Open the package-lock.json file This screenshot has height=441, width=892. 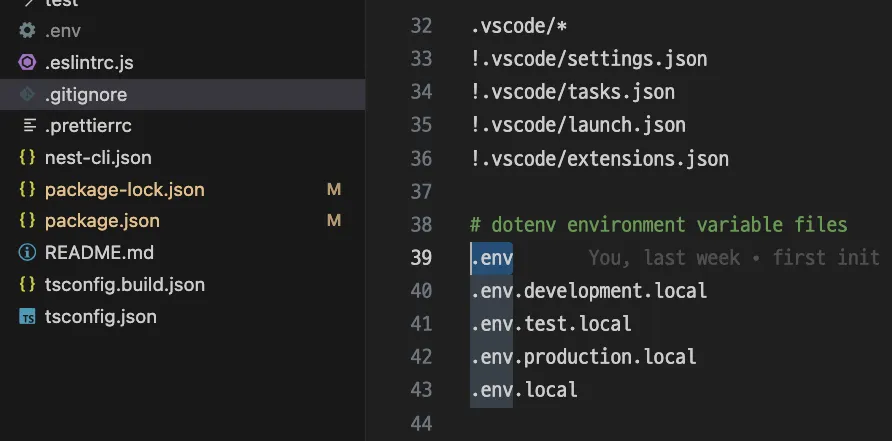click(x=124, y=190)
